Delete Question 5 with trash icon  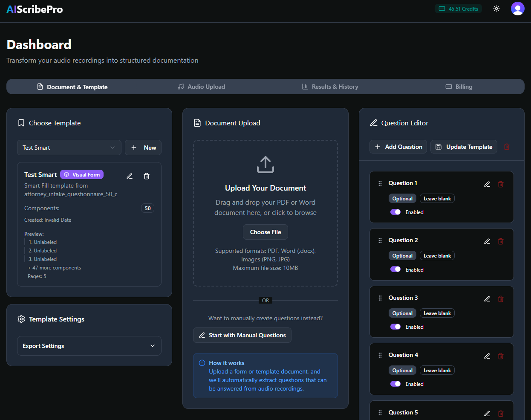[x=501, y=414]
